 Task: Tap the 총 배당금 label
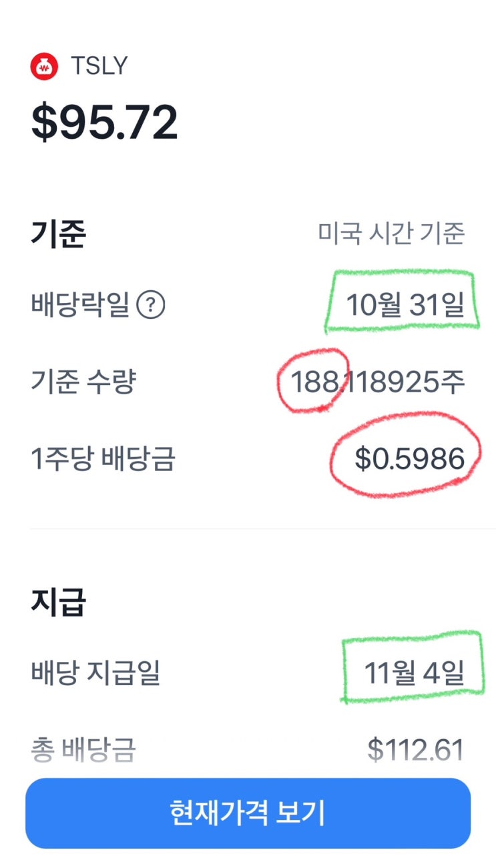coord(83,750)
